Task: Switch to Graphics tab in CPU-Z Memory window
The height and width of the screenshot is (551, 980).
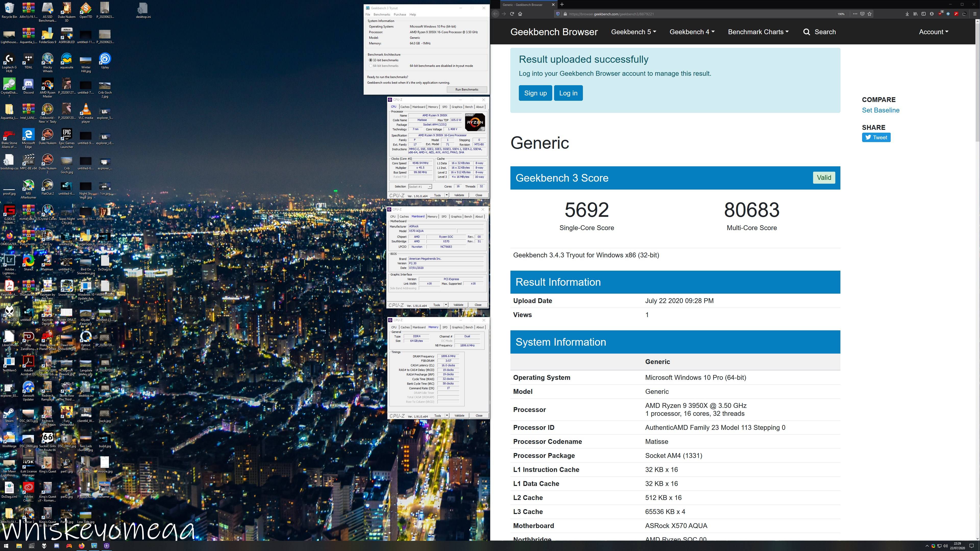Action: [x=457, y=327]
